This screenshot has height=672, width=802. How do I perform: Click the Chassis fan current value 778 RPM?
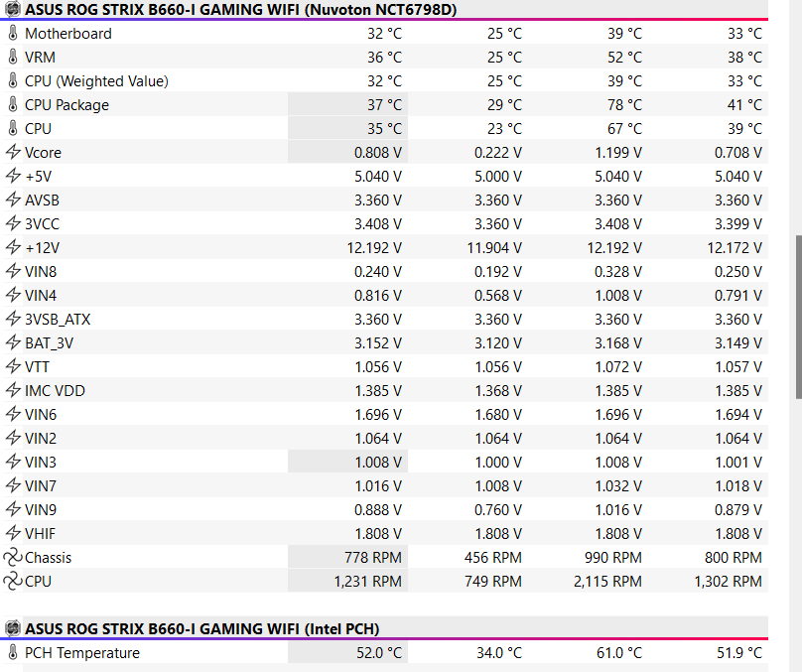pos(373,558)
